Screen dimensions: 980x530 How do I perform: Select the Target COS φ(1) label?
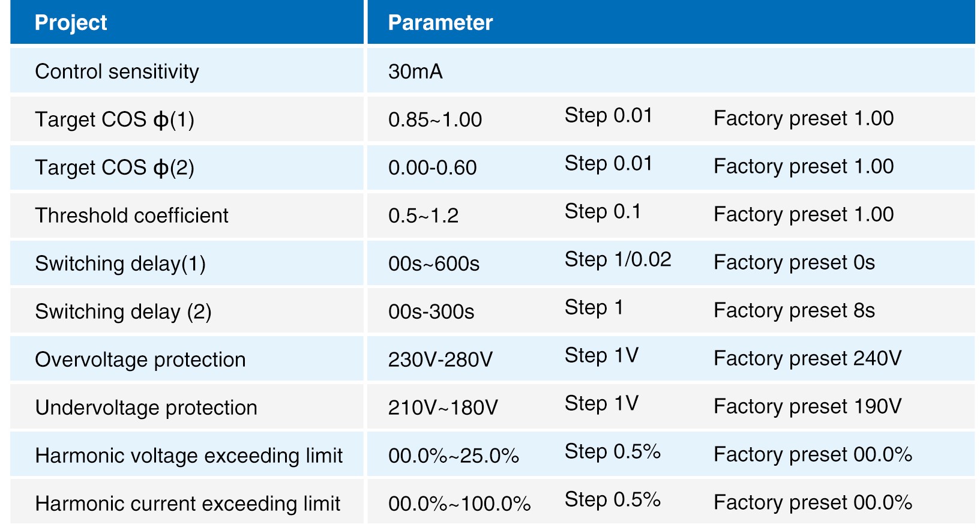(x=115, y=119)
